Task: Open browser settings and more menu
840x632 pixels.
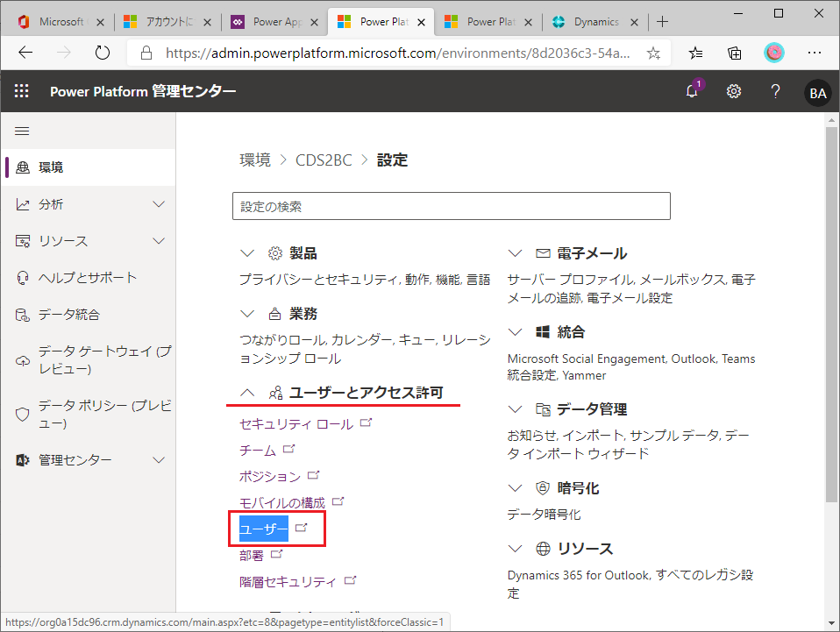Action: click(815, 53)
